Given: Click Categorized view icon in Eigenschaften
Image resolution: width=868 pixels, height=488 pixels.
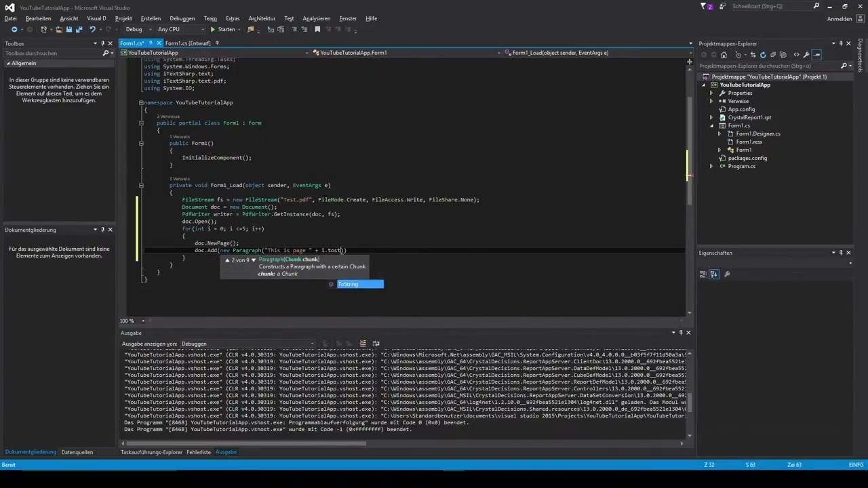Looking at the screenshot, I should 703,274.
